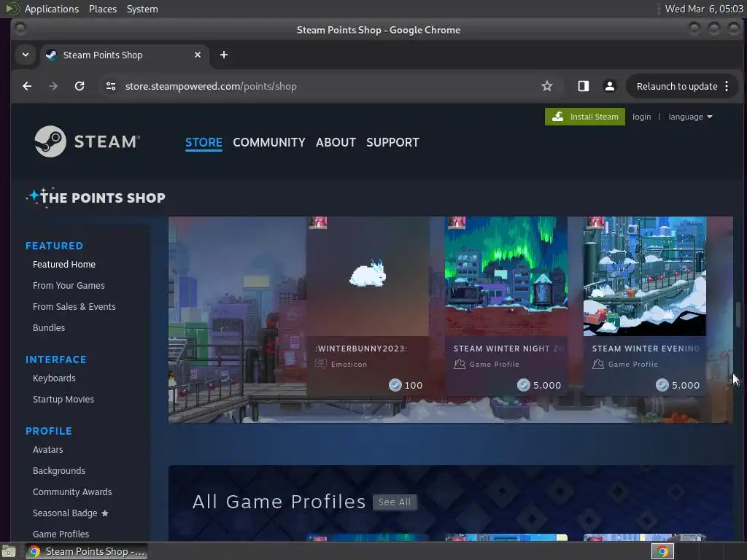Open the ABOUT menu item
This screenshot has height=560, width=747.
pyautogui.click(x=336, y=142)
